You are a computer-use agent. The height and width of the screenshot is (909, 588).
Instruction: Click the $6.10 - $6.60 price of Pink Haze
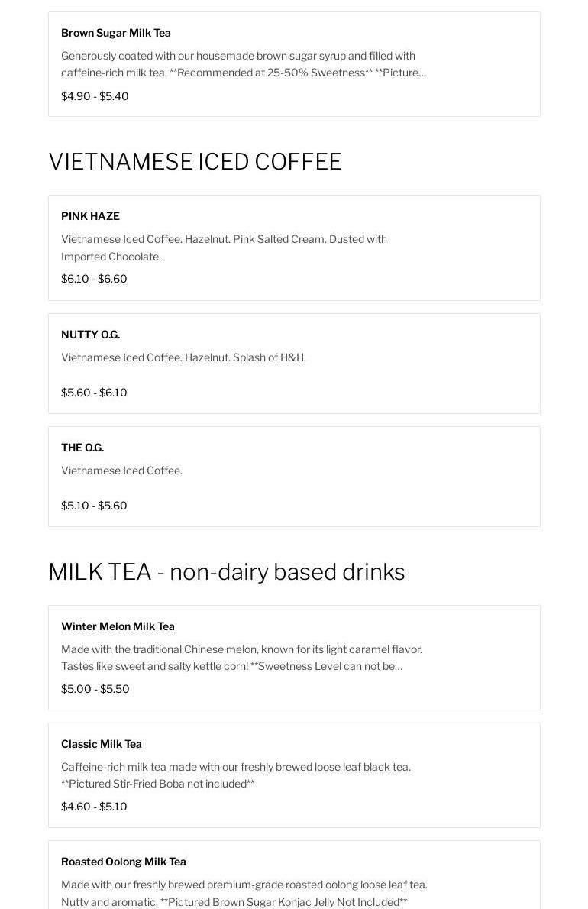tap(94, 279)
